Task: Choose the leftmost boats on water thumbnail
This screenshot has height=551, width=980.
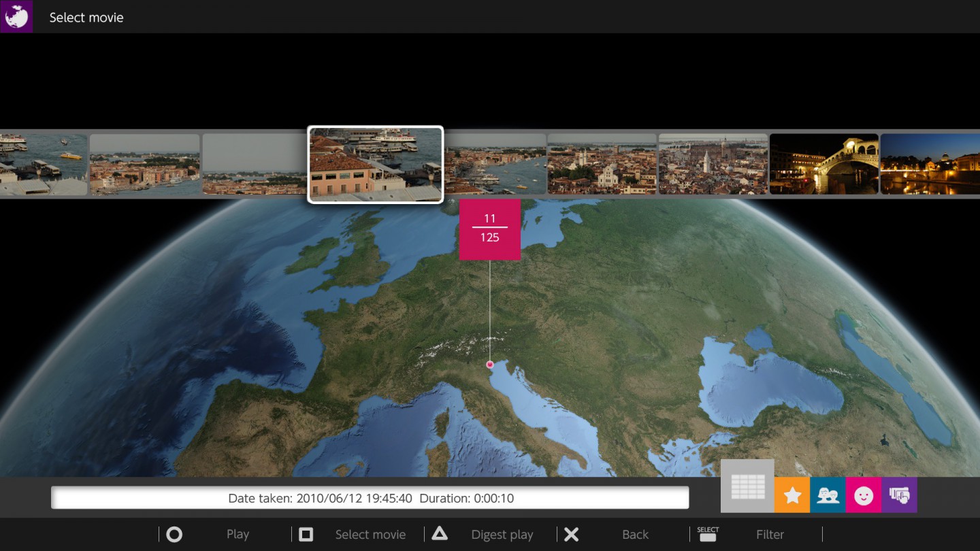Action: [x=43, y=164]
